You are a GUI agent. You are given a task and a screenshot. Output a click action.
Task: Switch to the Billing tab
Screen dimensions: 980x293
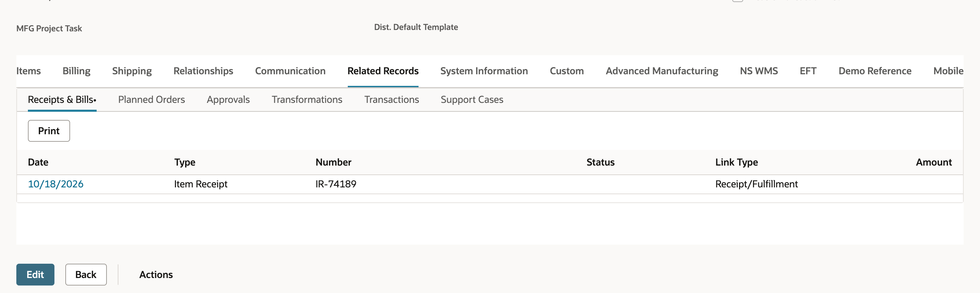point(77,71)
